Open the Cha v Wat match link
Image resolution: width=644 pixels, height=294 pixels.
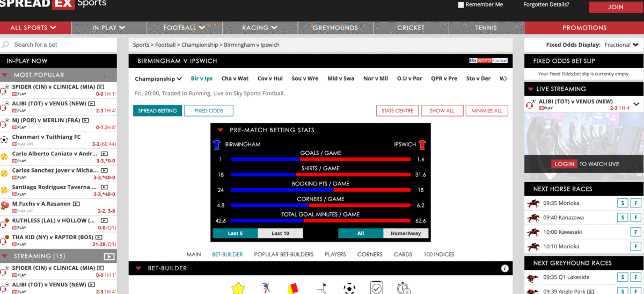coord(235,78)
